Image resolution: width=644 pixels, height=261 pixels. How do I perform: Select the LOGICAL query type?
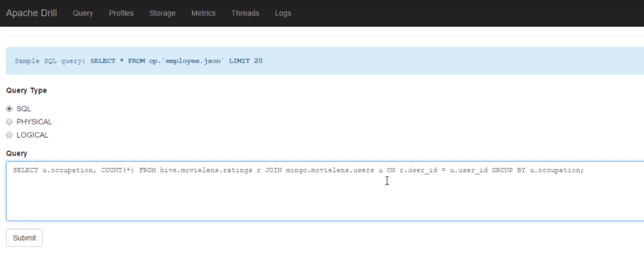9,135
